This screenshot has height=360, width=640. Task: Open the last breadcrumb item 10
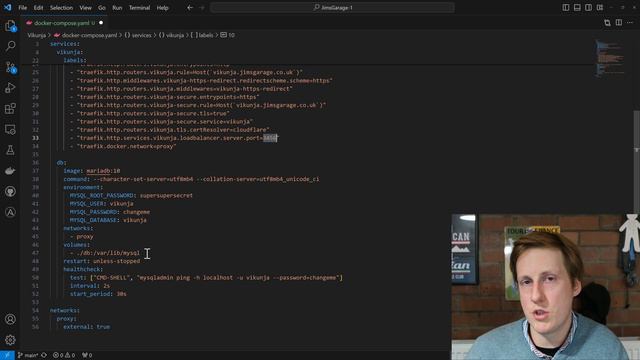228,35
